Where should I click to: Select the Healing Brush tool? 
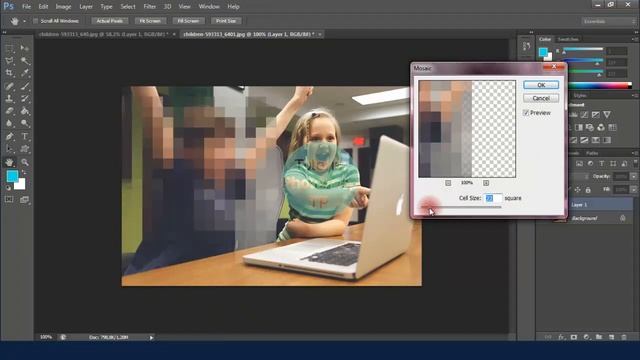coord(9,86)
